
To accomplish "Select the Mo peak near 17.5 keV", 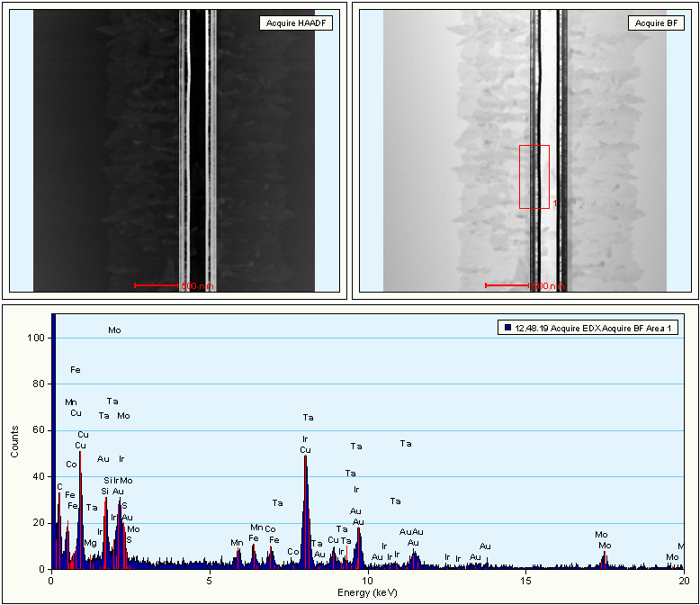I will (604, 559).
